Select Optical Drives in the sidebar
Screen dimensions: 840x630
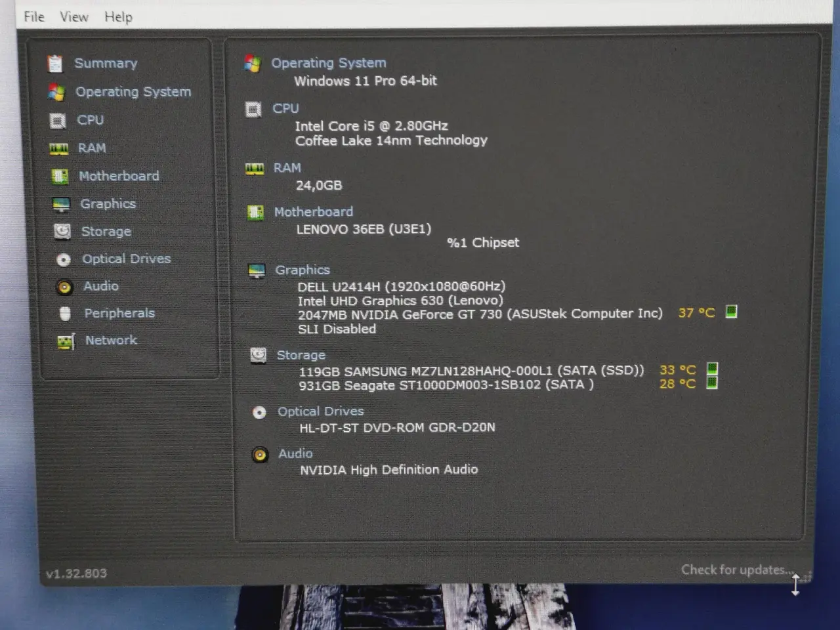[127, 259]
